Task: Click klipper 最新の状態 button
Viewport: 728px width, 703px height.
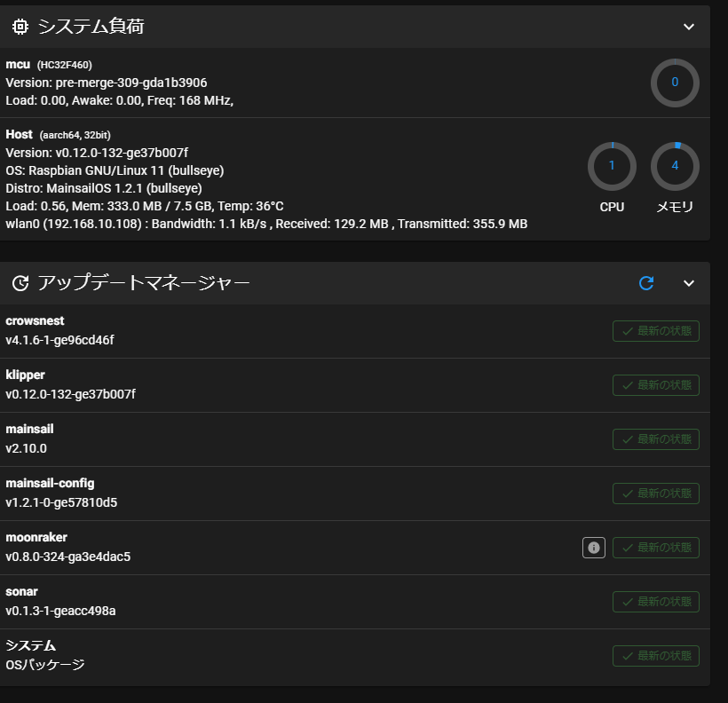Action: (655, 385)
